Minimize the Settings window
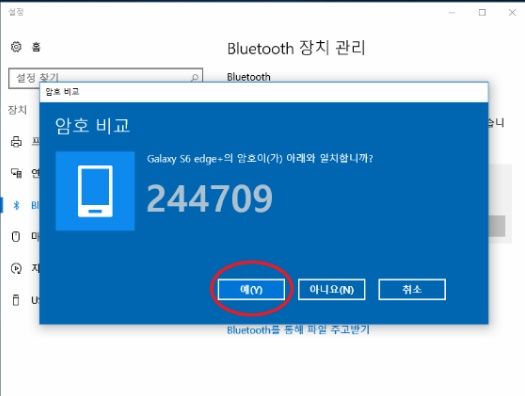The image size is (525, 396). pyautogui.click(x=452, y=13)
